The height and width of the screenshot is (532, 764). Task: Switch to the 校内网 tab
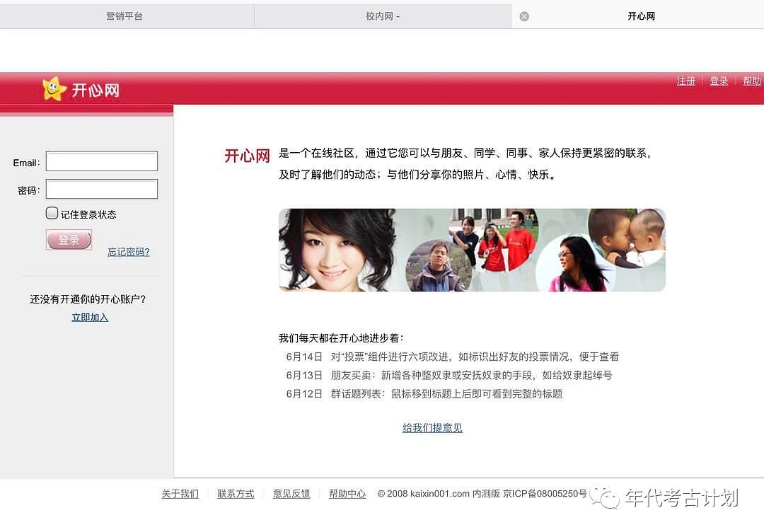[x=383, y=16]
